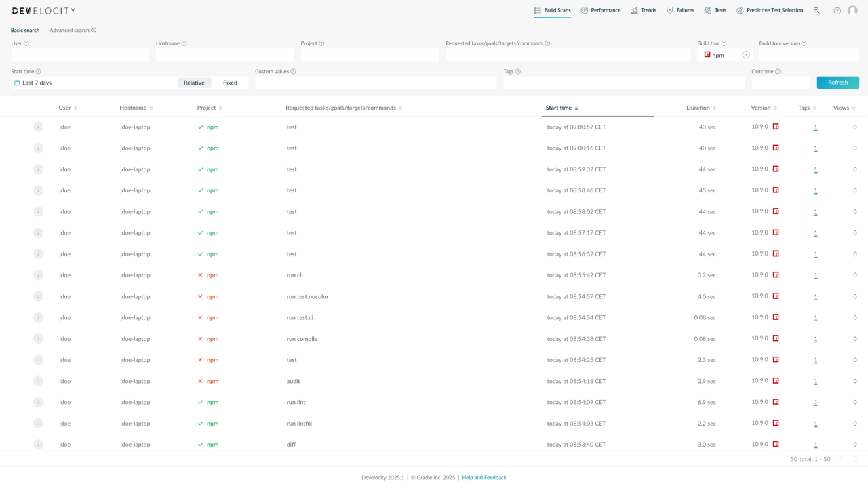Open the help question mark icon
This screenshot has height=488, width=868.
[836, 10]
